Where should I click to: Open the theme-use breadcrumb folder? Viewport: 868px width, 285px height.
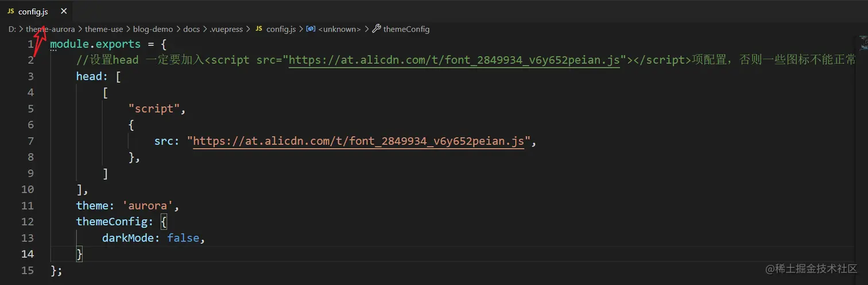point(104,29)
